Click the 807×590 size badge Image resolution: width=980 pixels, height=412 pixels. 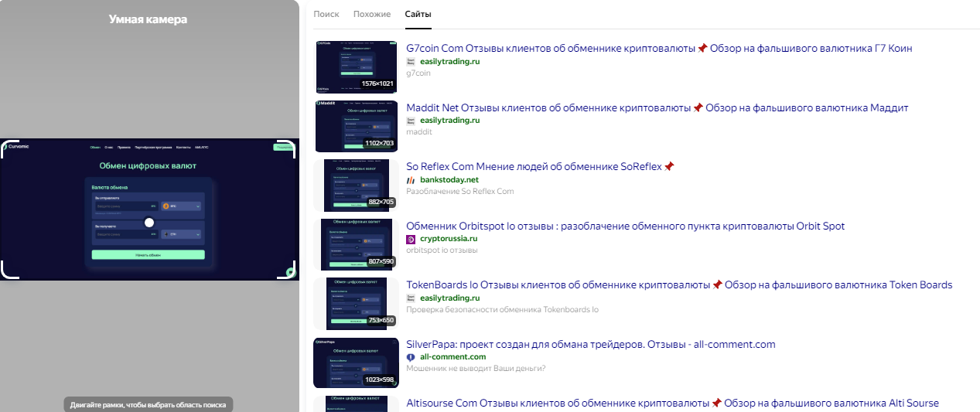point(381,262)
